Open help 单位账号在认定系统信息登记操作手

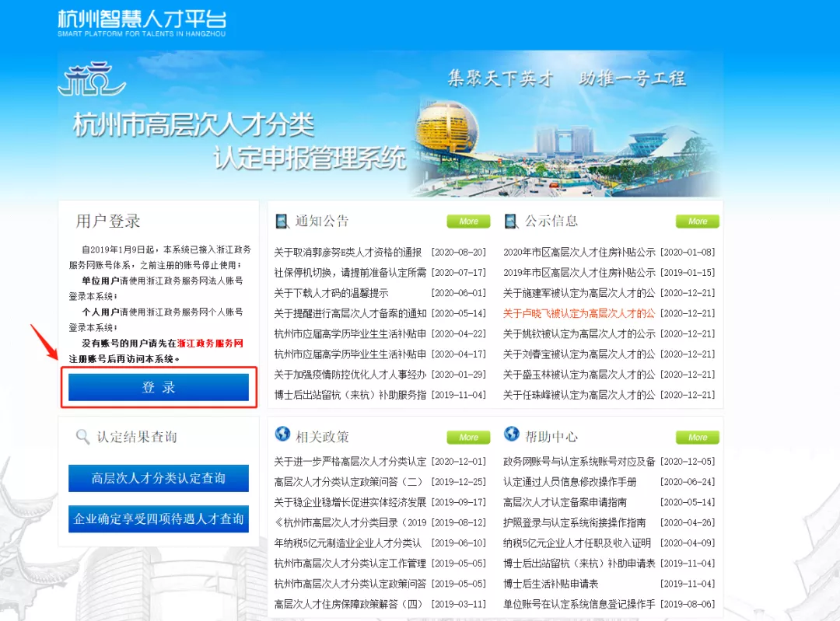[579, 604]
